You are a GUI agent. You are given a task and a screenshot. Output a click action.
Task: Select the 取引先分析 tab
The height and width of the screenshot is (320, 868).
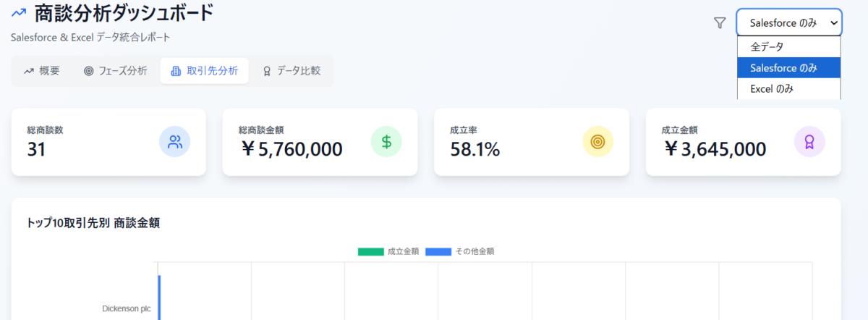[x=205, y=71]
